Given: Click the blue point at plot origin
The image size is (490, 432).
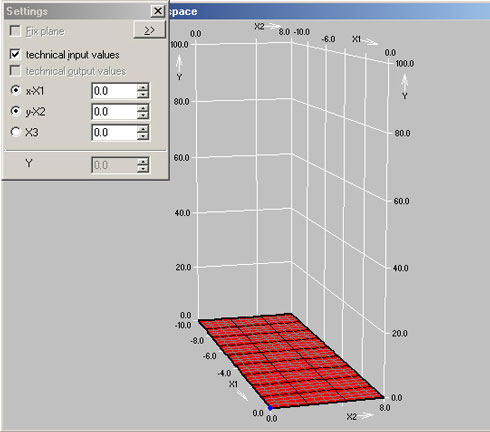Looking at the screenshot, I should pyautogui.click(x=270, y=408).
